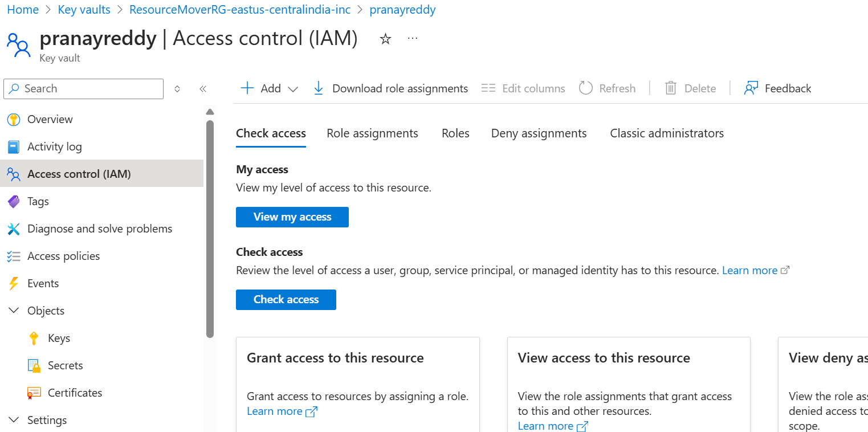Image resolution: width=868 pixels, height=432 pixels.
Task: Open ResourceMoverRG-eastus-centralindia-inc breadcrumb link
Action: 240,10
